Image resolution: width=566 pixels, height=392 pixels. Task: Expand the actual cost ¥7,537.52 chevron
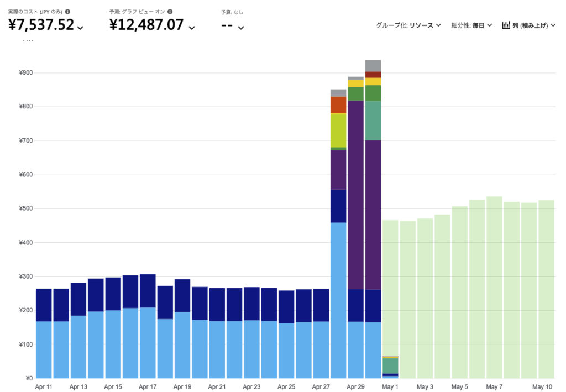(81, 27)
